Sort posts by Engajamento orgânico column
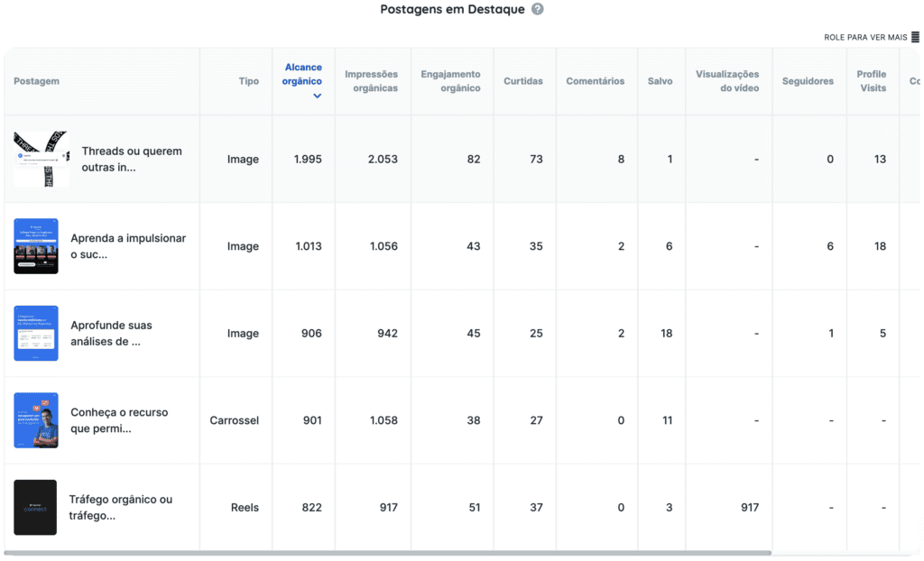 [452, 80]
